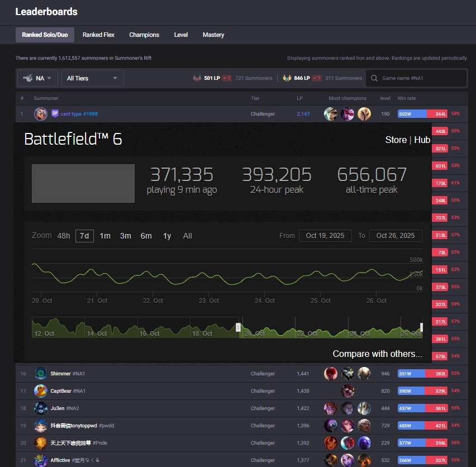Set chart zoom to 7d
The image size is (476, 467).
[x=84, y=236]
